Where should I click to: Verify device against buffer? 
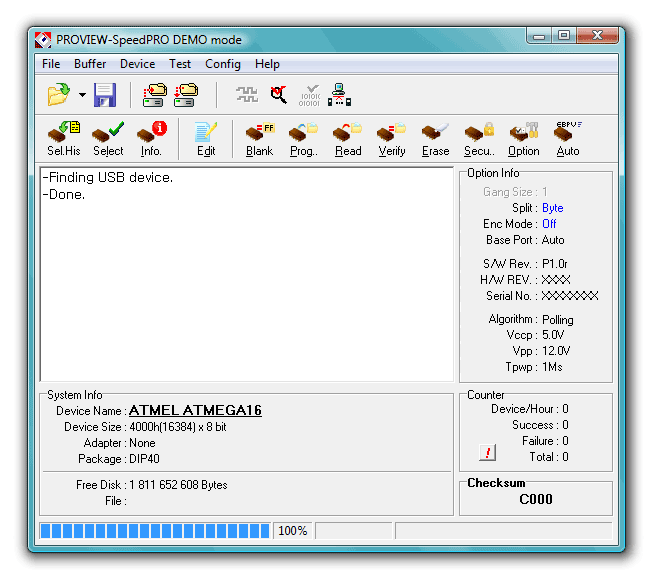tap(392, 139)
